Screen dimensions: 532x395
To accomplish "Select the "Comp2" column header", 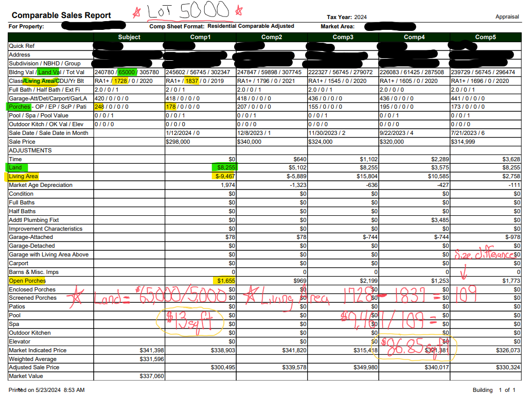I will coord(272,37).
